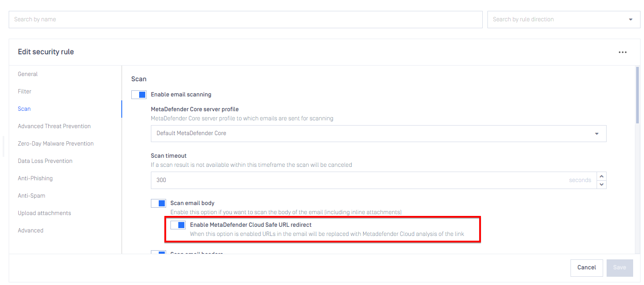Focus the Search by name field
The image size is (644, 285).
click(246, 20)
